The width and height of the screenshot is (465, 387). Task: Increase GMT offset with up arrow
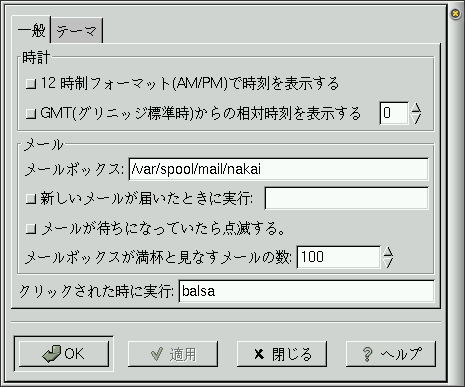pyautogui.click(x=416, y=108)
